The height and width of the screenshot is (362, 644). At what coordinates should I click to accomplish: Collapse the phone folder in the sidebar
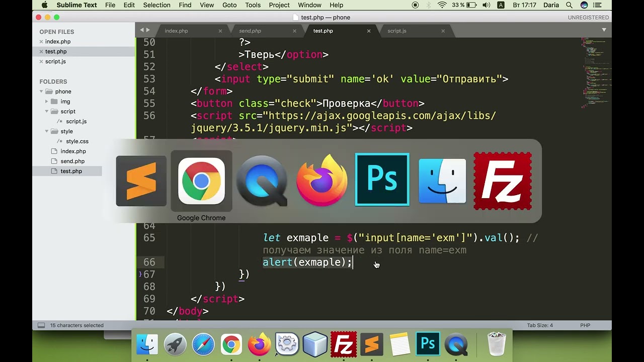click(41, 92)
